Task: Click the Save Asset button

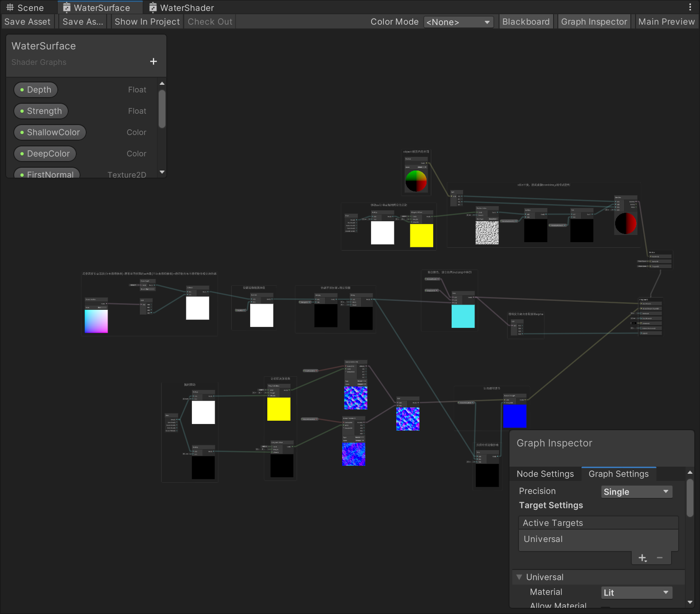Action: pos(27,22)
